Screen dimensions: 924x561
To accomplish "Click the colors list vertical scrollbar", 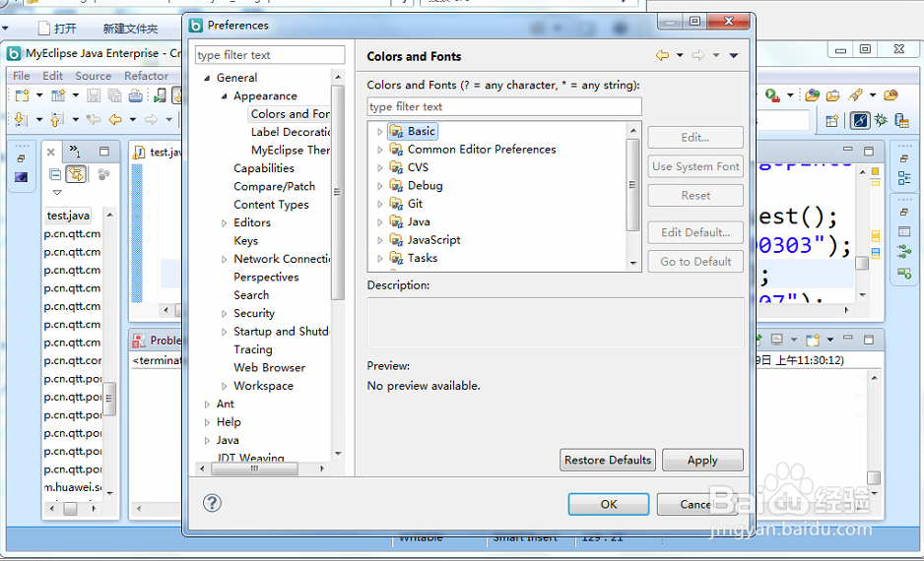I will pyautogui.click(x=632, y=184).
